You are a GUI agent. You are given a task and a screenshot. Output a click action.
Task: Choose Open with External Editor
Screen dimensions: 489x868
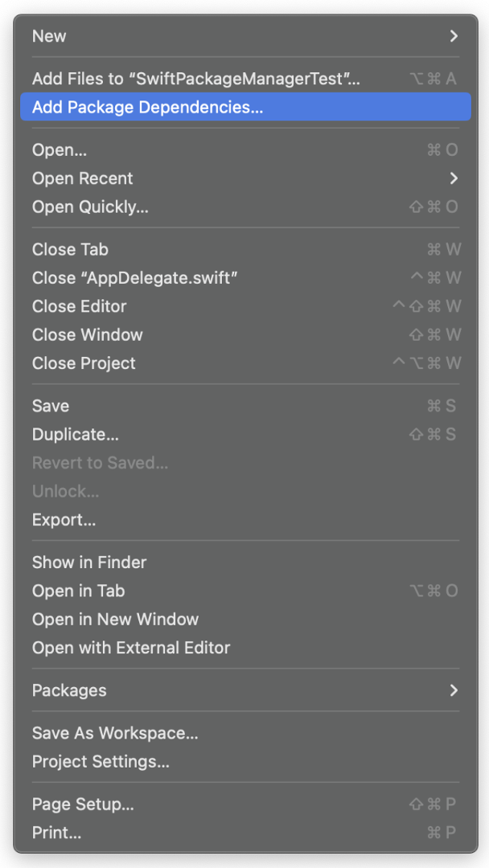(245, 648)
